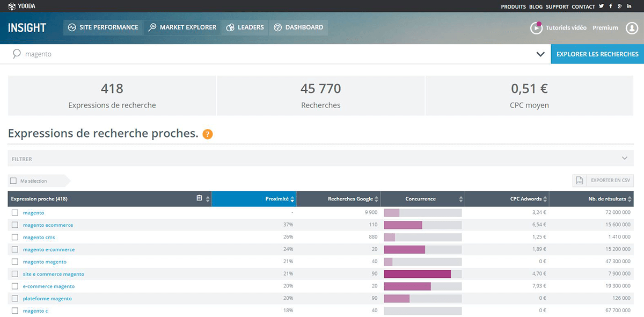
Task: Expand the search suggestions chevron
Action: (540, 54)
